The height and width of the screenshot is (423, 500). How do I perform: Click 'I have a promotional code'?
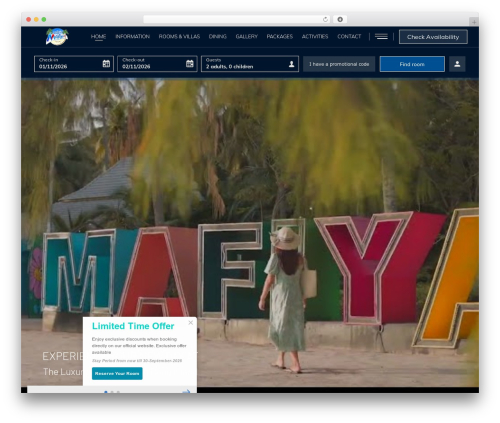pos(339,64)
